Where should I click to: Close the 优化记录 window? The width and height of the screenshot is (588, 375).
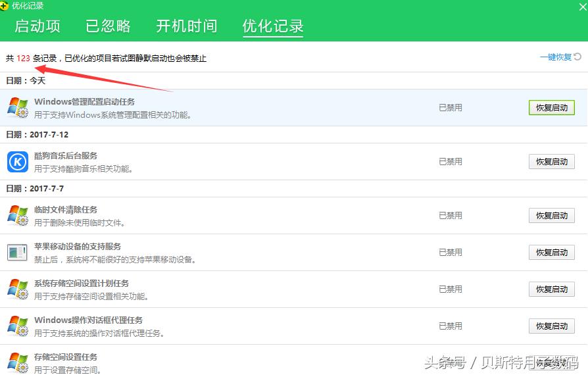pos(582,7)
